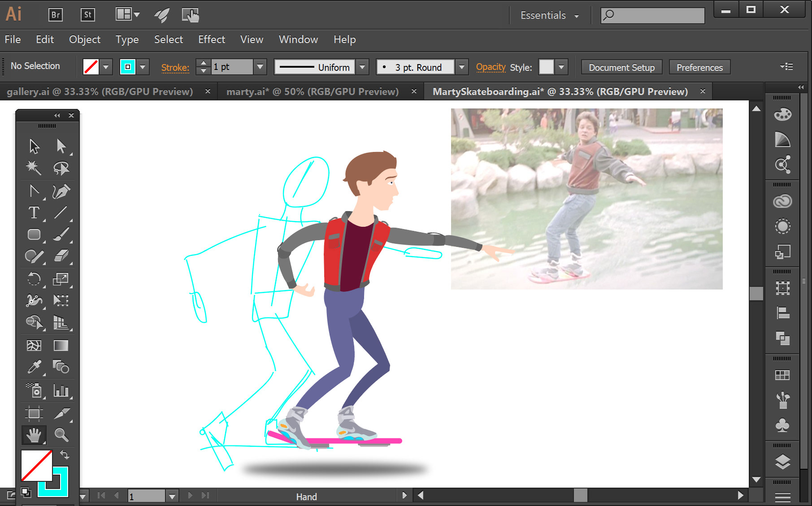Open the Object menu

(x=85, y=39)
